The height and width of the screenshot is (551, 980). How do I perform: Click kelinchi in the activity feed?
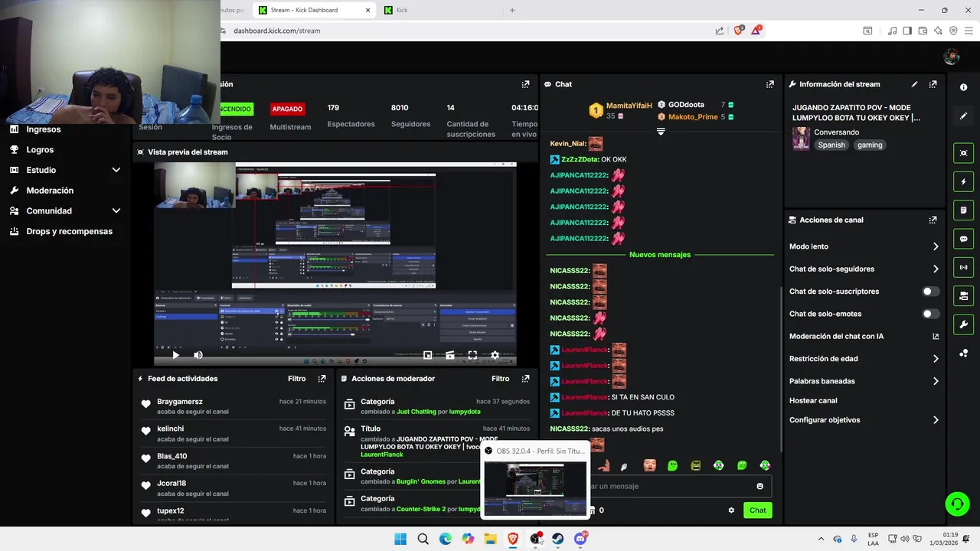(x=171, y=429)
